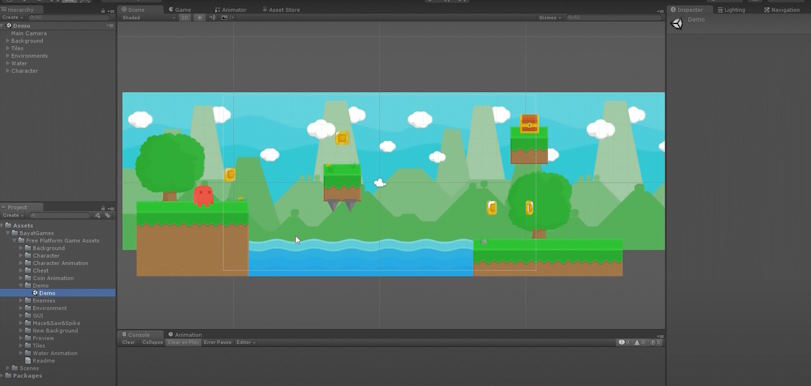Select the treasure chest sprite on the high platform
Screen dimensions: 811x386
click(529, 124)
